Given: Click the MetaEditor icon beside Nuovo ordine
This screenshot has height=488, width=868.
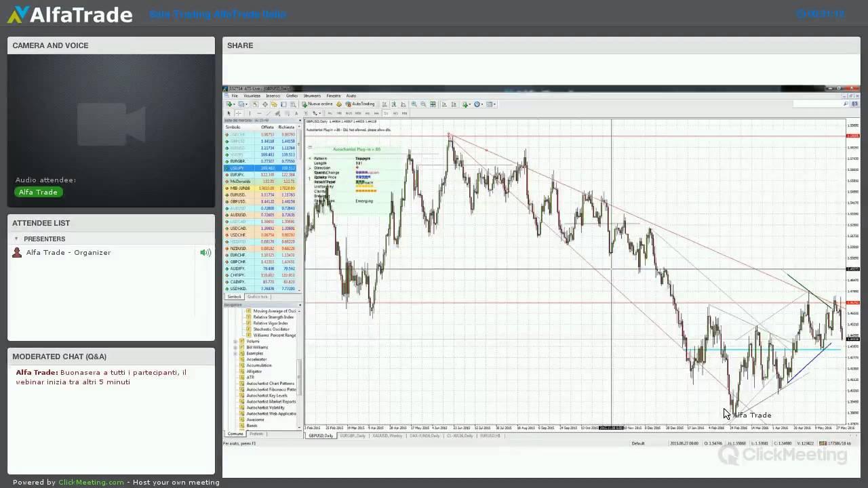Looking at the screenshot, I should point(339,104).
